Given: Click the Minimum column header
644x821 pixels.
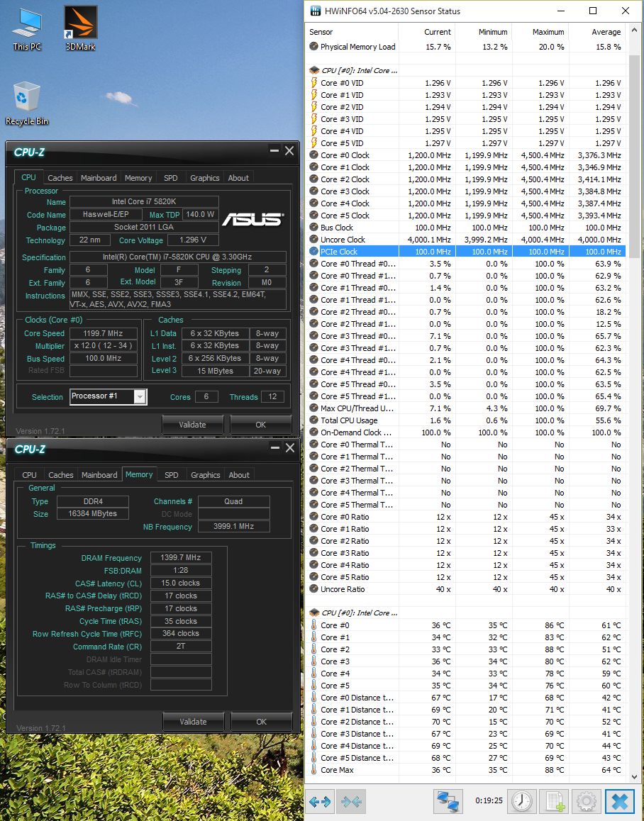Looking at the screenshot, I should (484, 32).
